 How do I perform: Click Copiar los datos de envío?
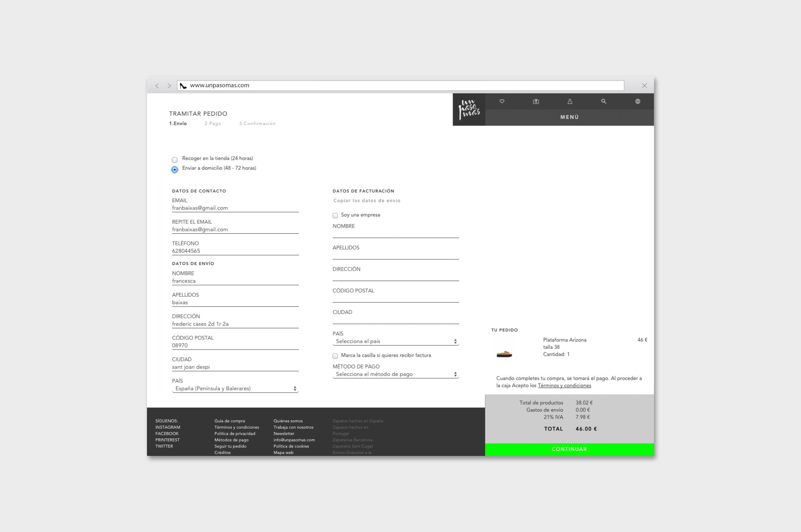[x=367, y=201]
